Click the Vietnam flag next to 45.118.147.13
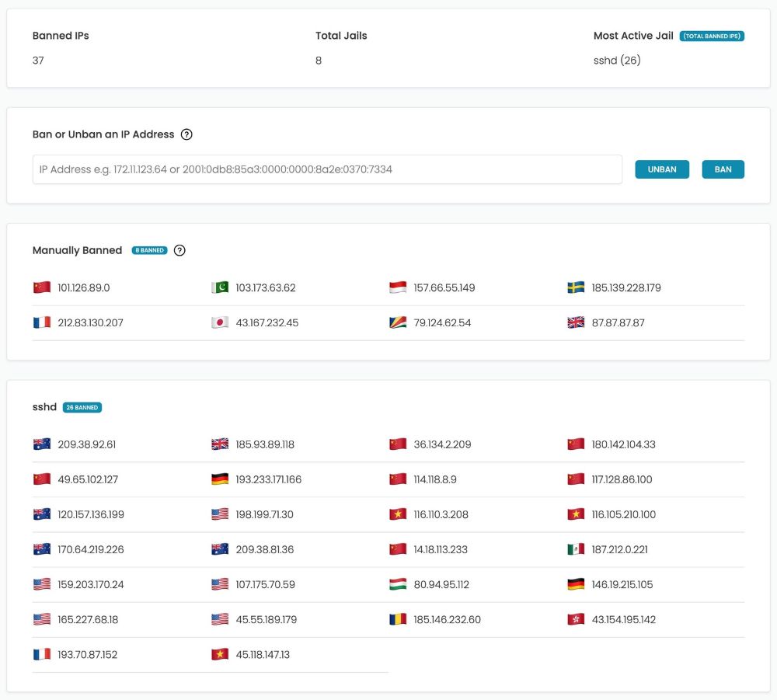The width and height of the screenshot is (777, 700). coord(218,654)
